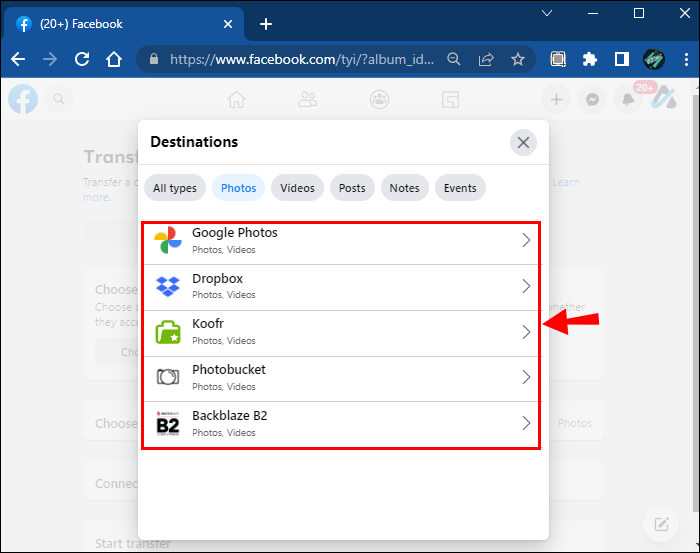
Task: Click the Google Photos pinwheel icon
Action: point(168,241)
